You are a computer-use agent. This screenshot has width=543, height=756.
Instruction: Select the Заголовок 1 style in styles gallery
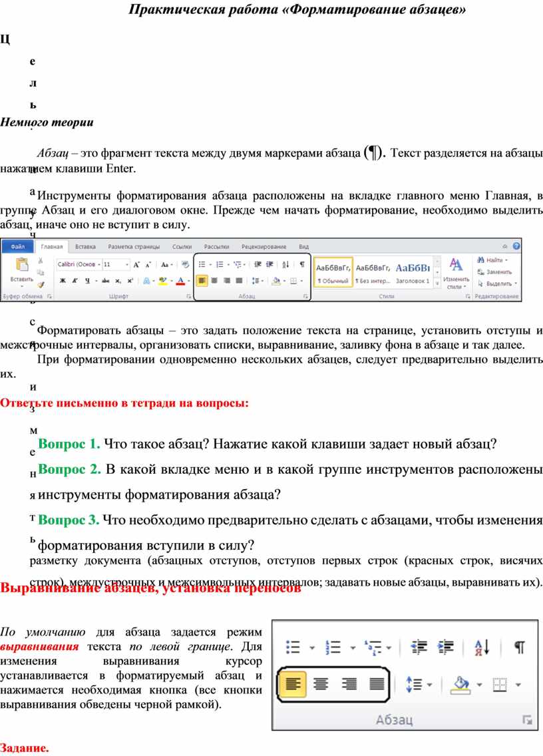(x=413, y=272)
